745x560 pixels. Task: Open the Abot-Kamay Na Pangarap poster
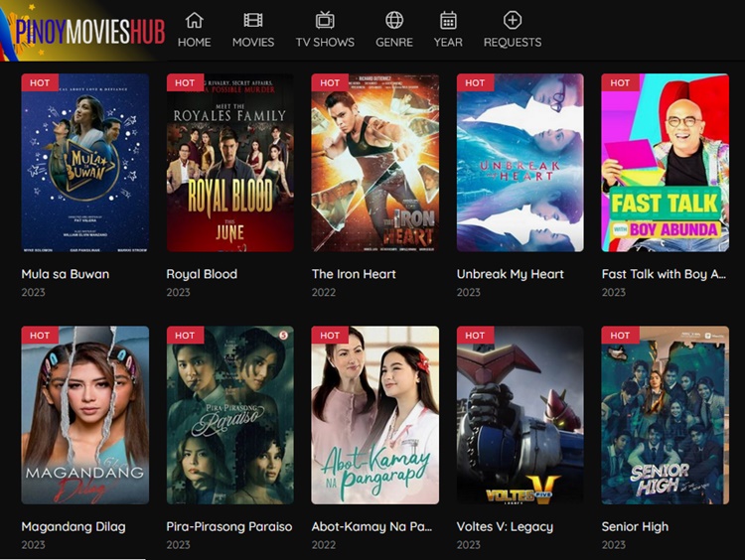click(374, 415)
